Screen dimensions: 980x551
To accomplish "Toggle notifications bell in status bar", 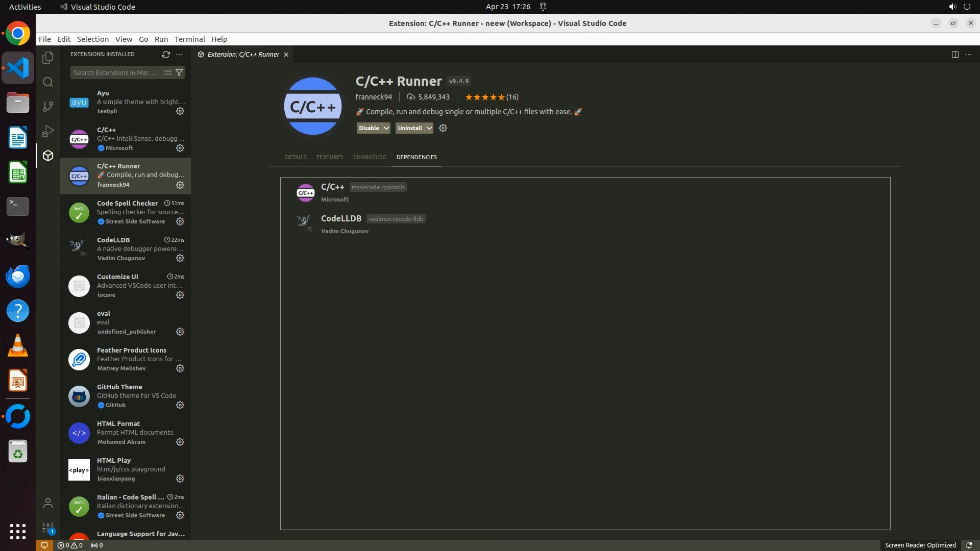I will (x=969, y=545).
